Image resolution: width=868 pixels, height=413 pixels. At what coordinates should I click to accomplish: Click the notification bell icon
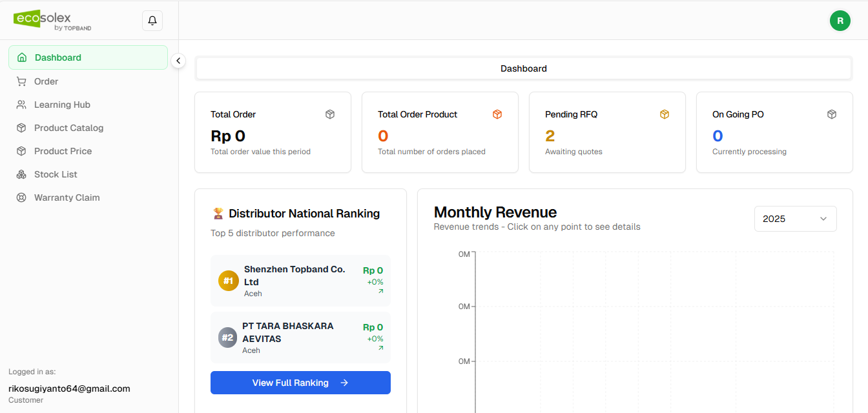[x=152, y=21]
